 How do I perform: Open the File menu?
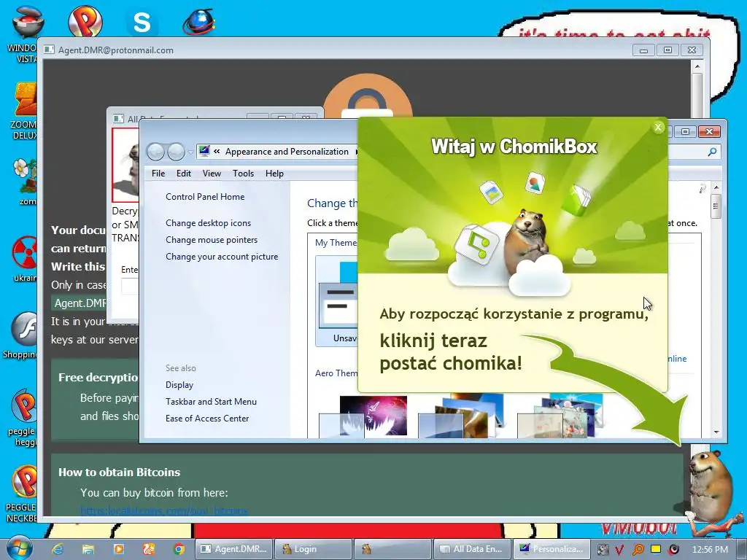pos(158,174)
